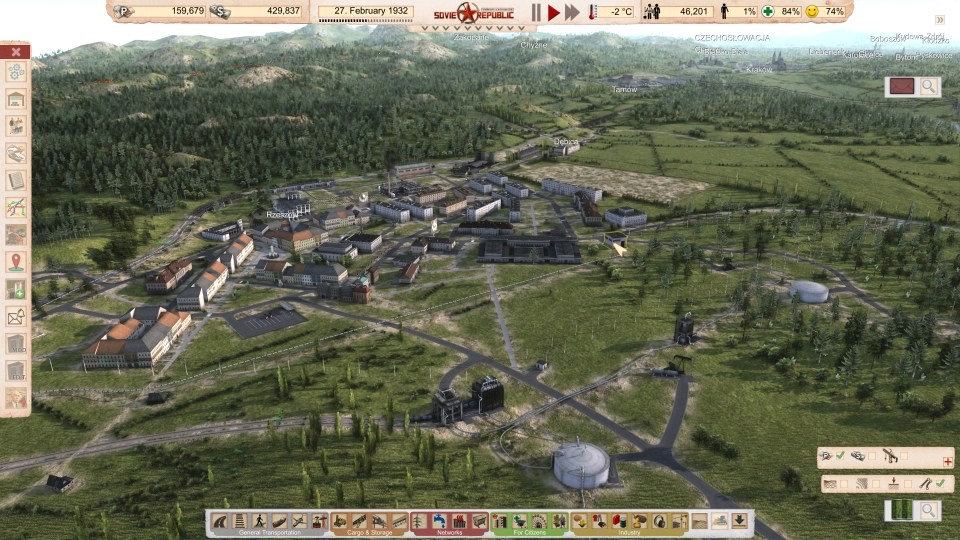Image resolution: width=960 pixels, height=540 pixels.
Task: Open the notebook statistics sidebar icon
Action: click(x=16, y=181)
